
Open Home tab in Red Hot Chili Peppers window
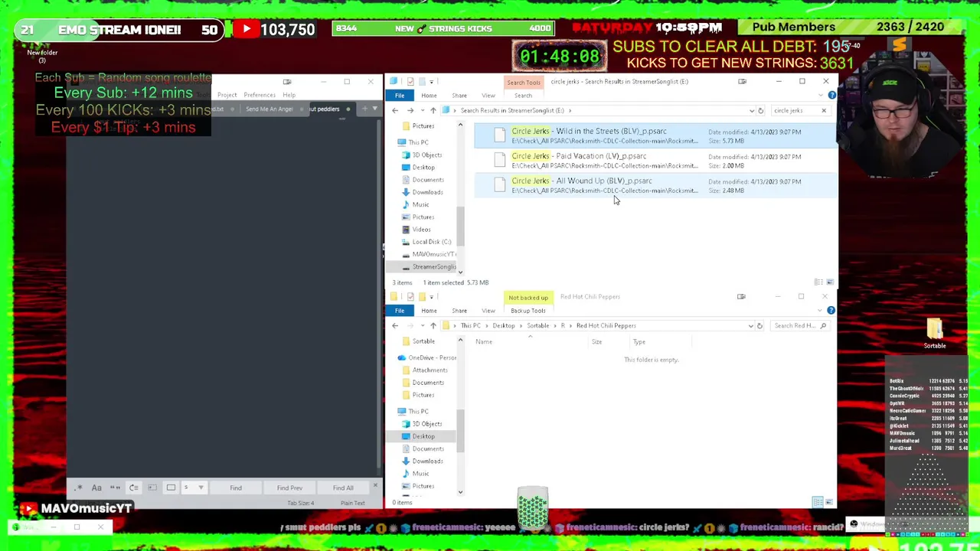pos(429,311)
